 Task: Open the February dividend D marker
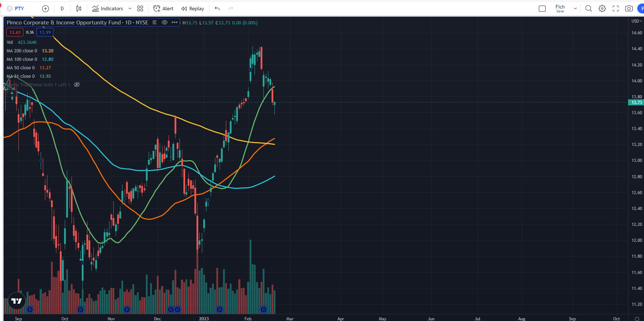coord(263,310)
